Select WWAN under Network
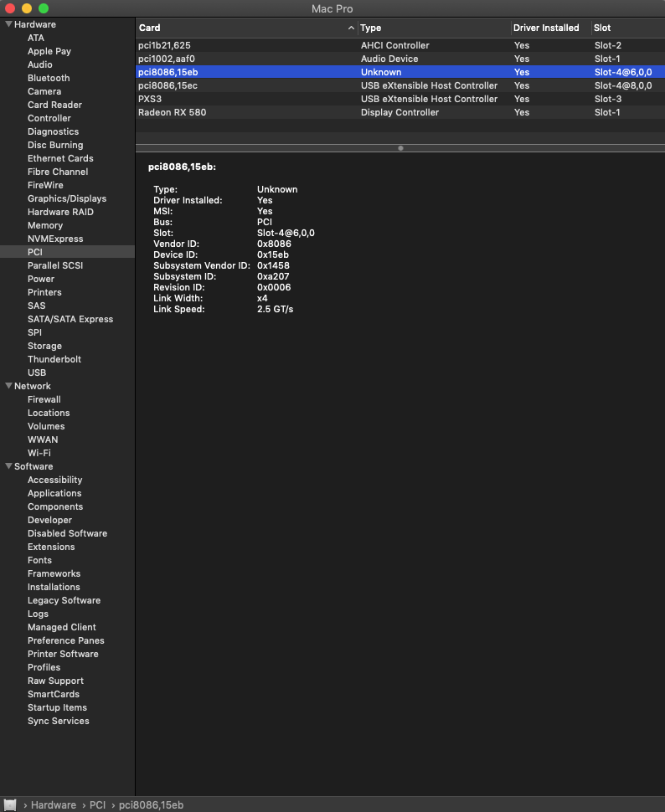 (43, 439)
